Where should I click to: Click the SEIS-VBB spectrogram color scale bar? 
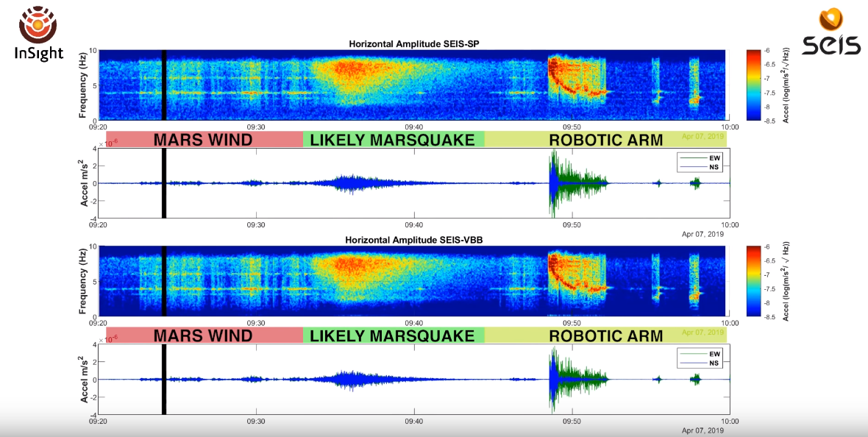point(753,281)
